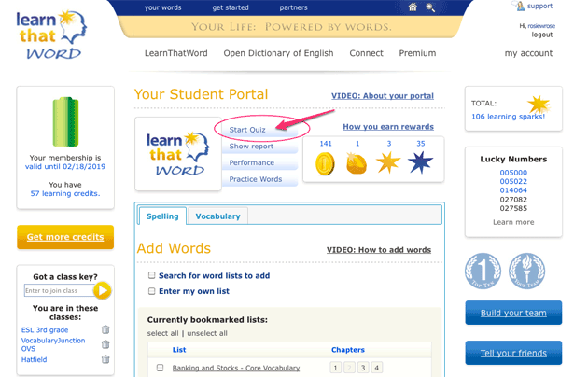Delete Hatfield class trash icon
Screen dimensions: 588x377
[105, 359]
